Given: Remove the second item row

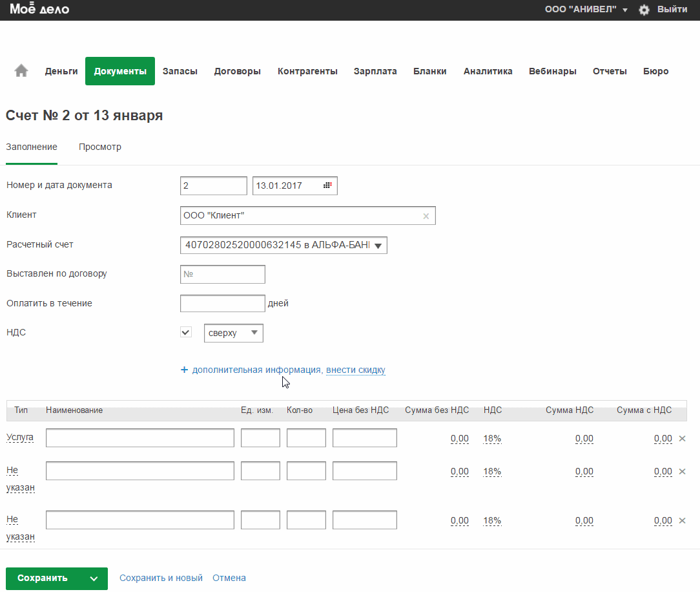Looking at the screenshot, I should (x=682, y=471).
